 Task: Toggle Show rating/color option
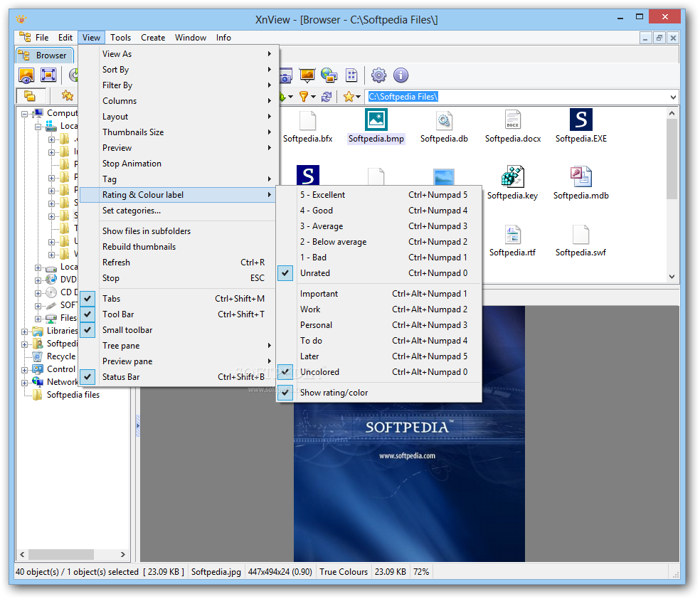coord(379,393)
